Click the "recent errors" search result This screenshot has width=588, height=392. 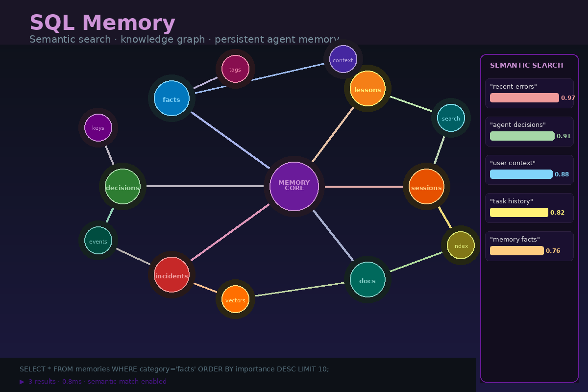pyautogui.click(x=529, y=93)
